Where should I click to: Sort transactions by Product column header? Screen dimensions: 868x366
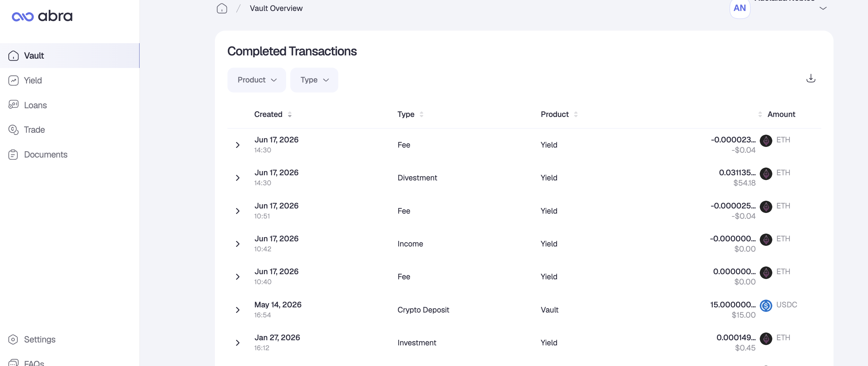[x=555, y=114]
